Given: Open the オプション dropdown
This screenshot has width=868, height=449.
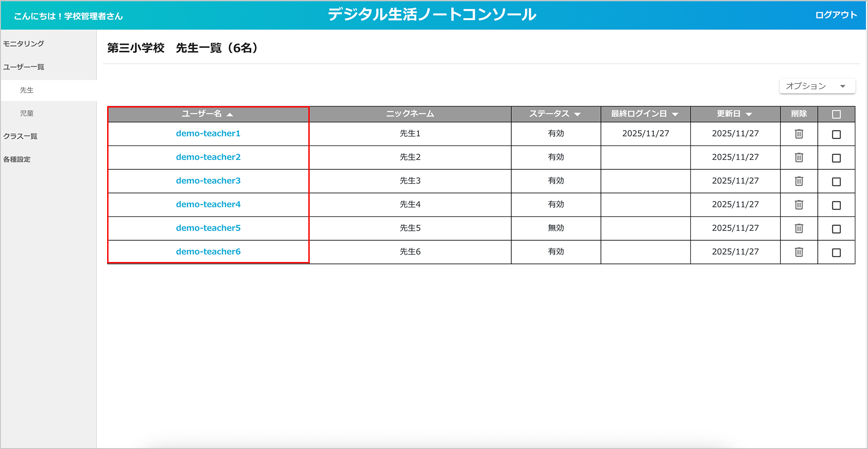Looking at the screenshot, I should tap(816, 86).
